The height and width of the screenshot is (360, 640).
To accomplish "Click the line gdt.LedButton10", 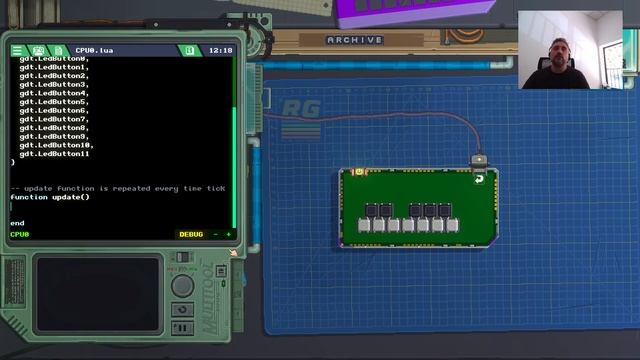I will point(56,145).
